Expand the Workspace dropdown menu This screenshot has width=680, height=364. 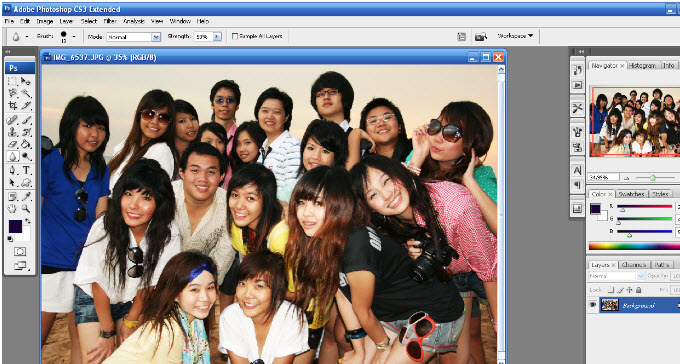click(x=515, y=36)
